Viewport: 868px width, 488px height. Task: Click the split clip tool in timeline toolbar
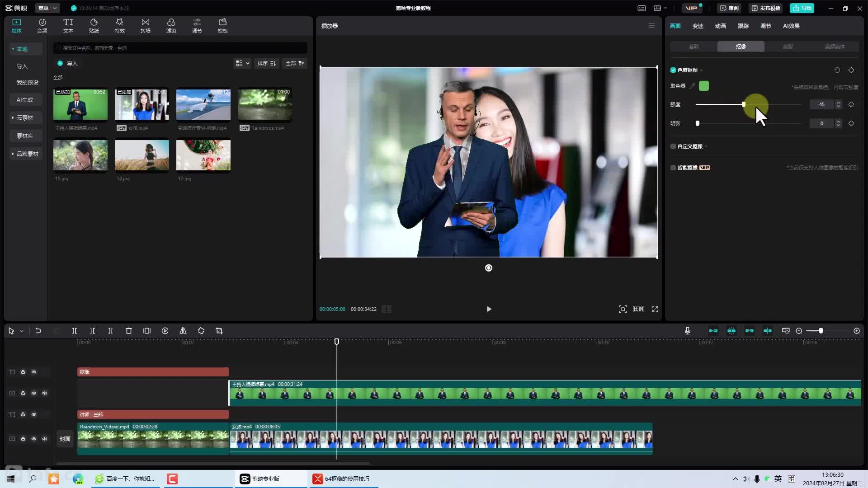[x=75, y=331]
